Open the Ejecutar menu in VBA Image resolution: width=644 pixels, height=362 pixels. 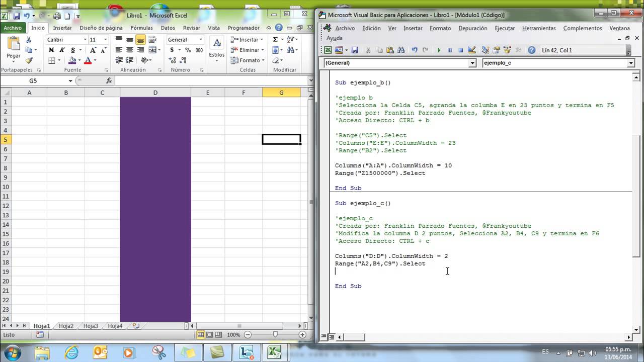(505, 28)
